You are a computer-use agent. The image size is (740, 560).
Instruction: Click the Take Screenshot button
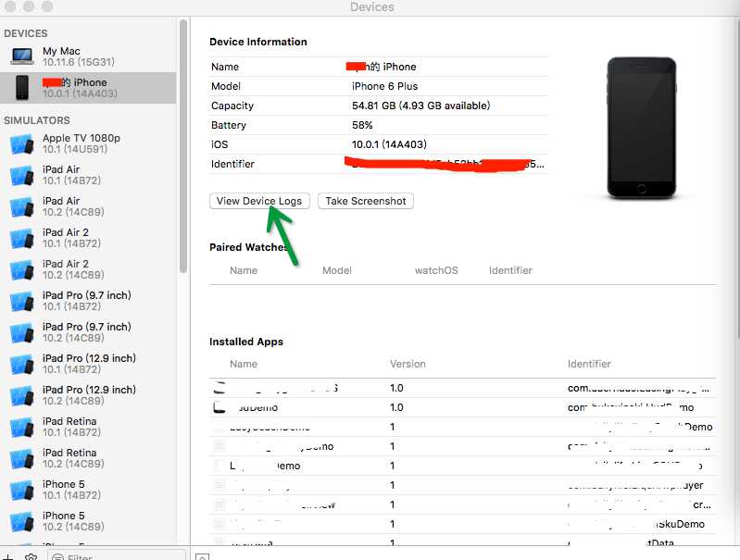[x=366, y=201]
